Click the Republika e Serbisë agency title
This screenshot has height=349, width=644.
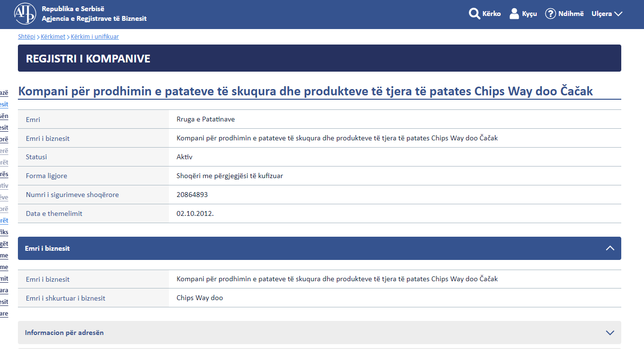point(94,14)
